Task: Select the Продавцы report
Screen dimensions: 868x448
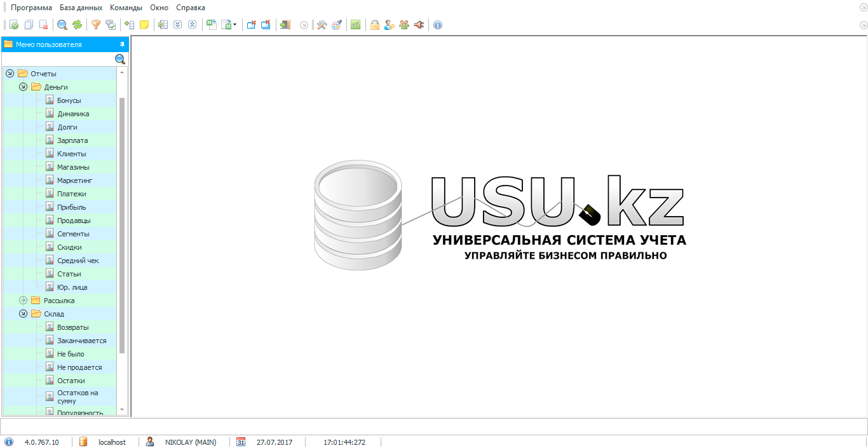Action: [x=74, y=221]
